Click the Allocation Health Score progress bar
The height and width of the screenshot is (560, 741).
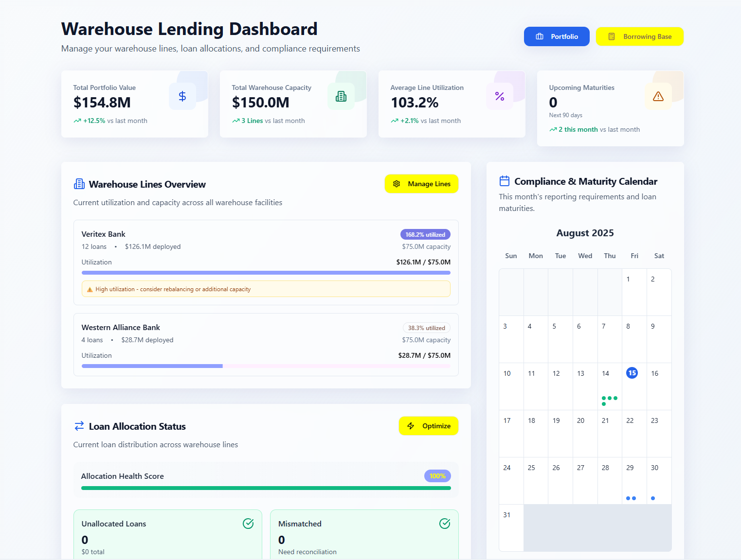click(x=266, y=488)
